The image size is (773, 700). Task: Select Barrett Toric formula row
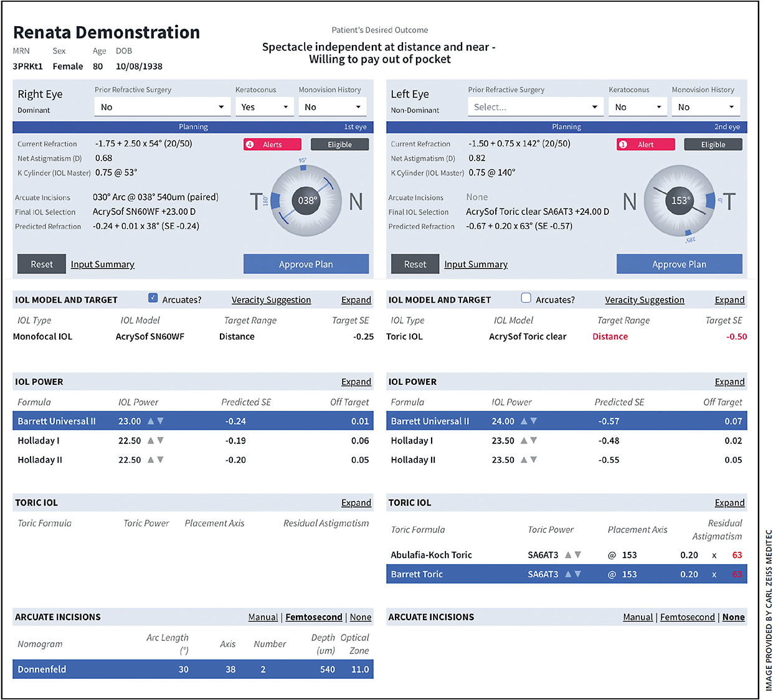tap(567, 574)
